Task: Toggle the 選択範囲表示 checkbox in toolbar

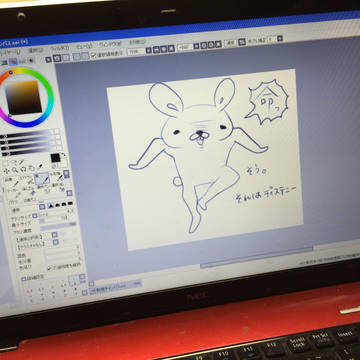Action: [x=94, y=56]
